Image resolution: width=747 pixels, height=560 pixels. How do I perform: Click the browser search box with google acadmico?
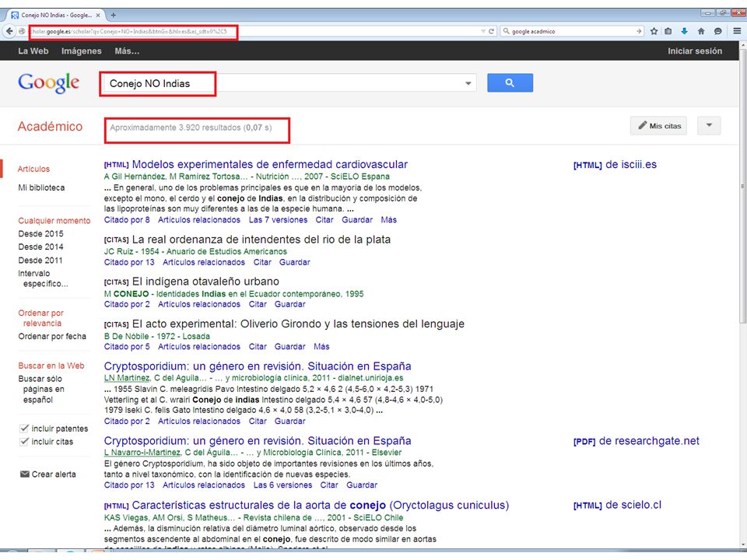click(572, 31)
